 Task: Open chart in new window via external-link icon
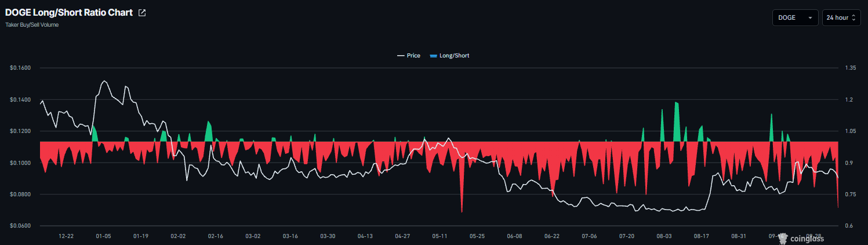142,13
